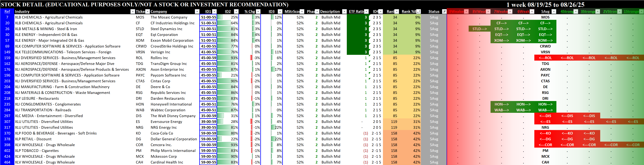Select the STLD---> cell under 8VWeak
Viewport: 644px width, 165px height.
pyautogui.click(x=479, y=29)
